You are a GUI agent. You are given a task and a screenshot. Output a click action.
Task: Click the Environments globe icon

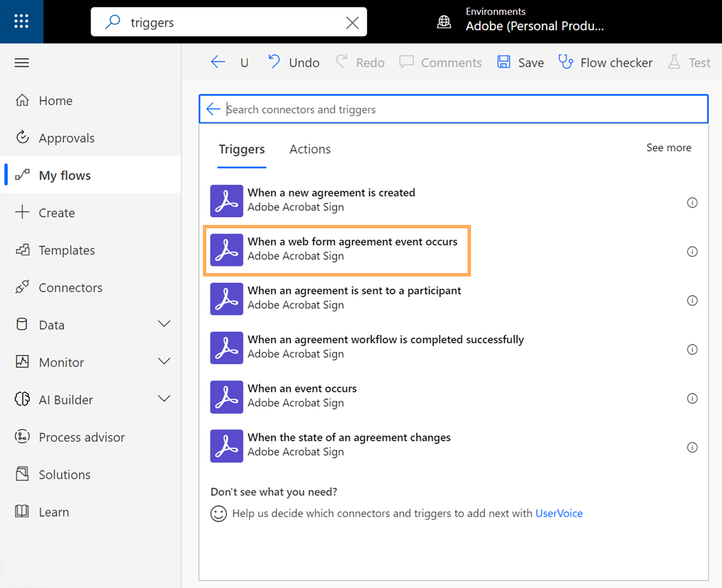444,22
